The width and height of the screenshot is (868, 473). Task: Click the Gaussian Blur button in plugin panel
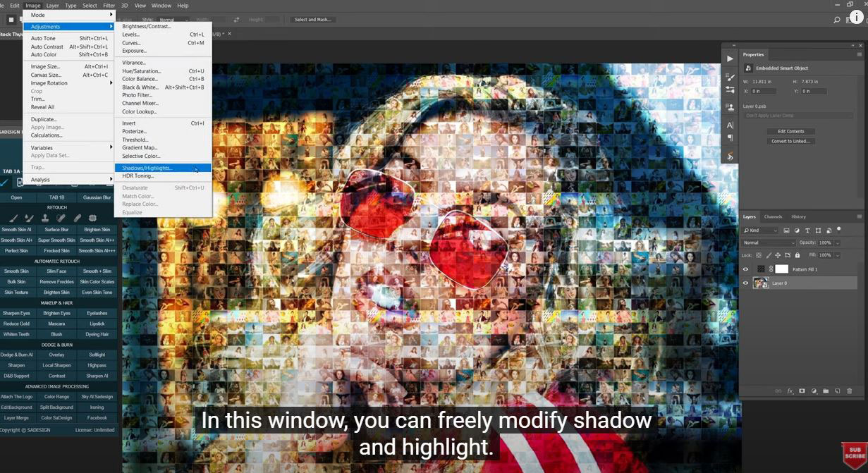coord(97,197)
